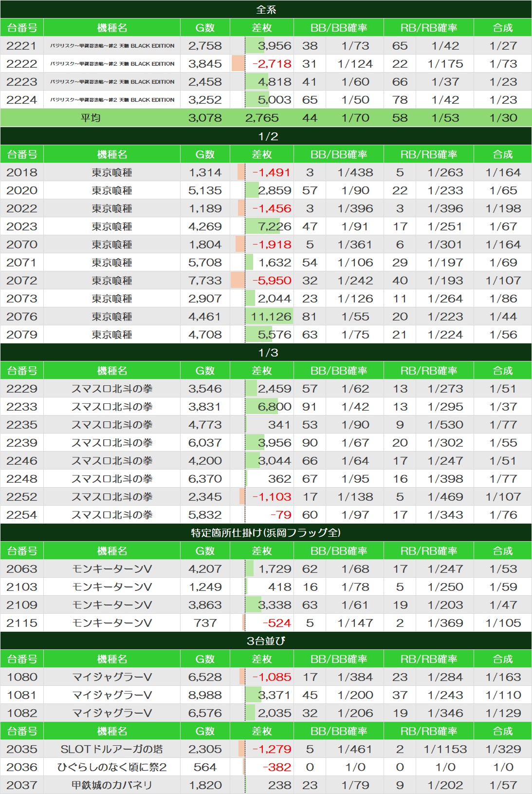
Task: Click the 2,035 difference value in row 1082
Action: click(275, 713)
